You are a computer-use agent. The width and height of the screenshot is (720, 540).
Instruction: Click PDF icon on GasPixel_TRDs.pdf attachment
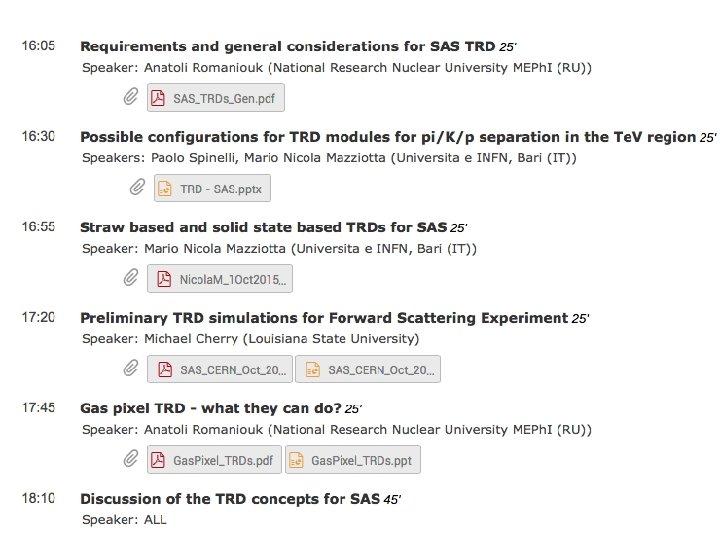click(158, 460)
